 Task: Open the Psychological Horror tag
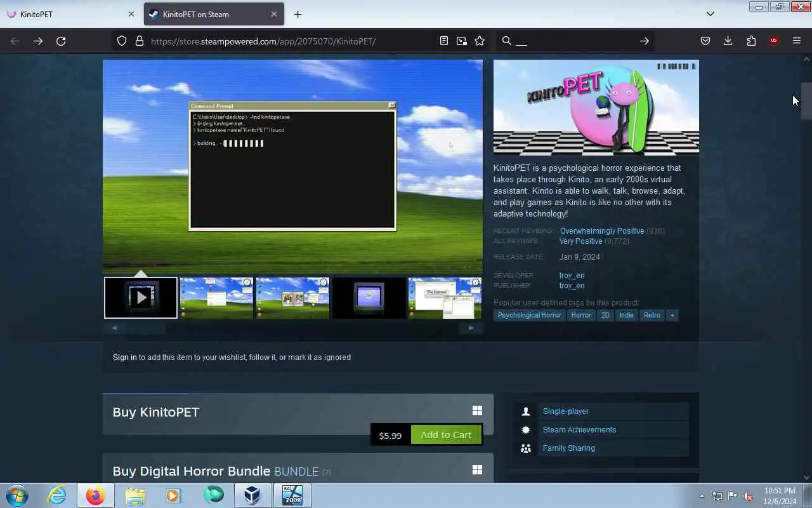(530, 315)
